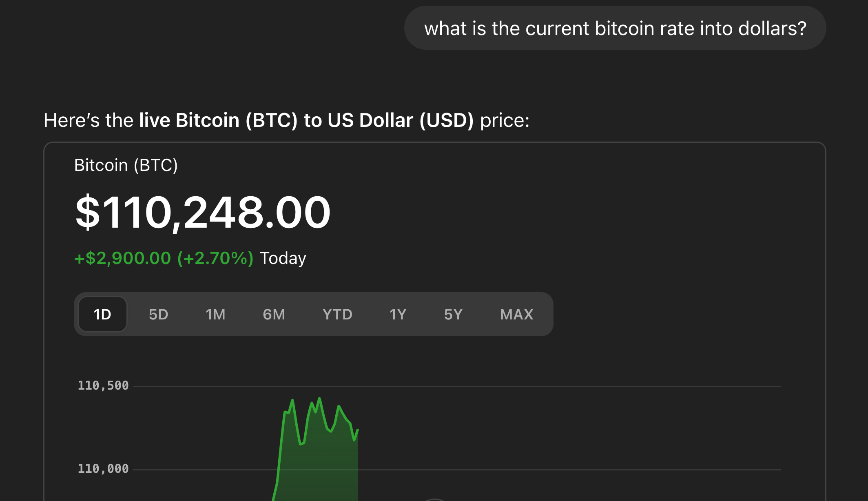Click the word price: in the response heading
The height and width of the screenshot is (501, 868).
pos(505,121)
